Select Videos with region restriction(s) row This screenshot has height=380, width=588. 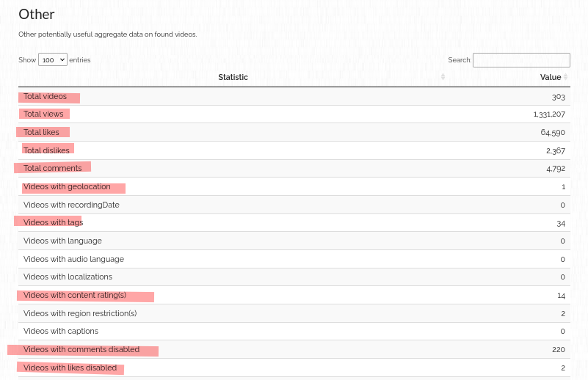point(80,313)
